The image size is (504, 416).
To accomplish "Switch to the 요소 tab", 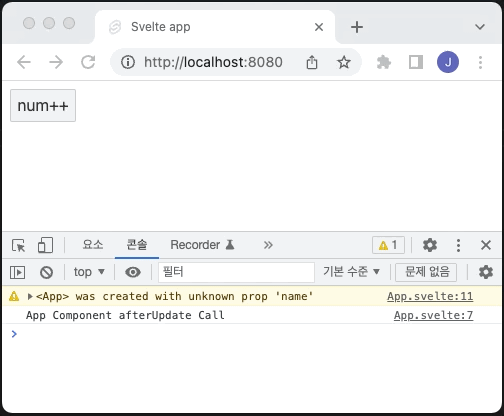I will click(93, 245).
